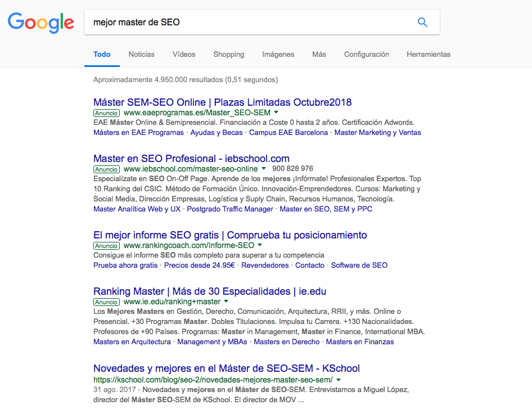Expand dropdown arrow next to ie.edu URL

click(x=226, y=301)
